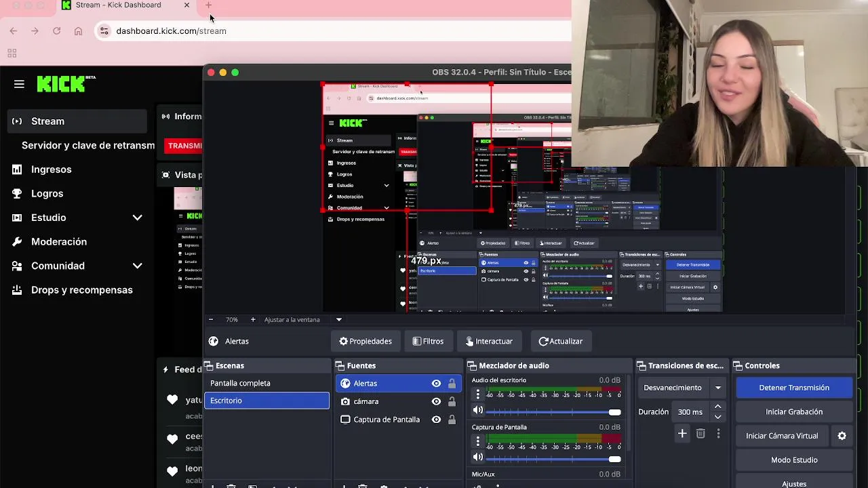Open virtual camera settings gear

(x=842, y=436)
